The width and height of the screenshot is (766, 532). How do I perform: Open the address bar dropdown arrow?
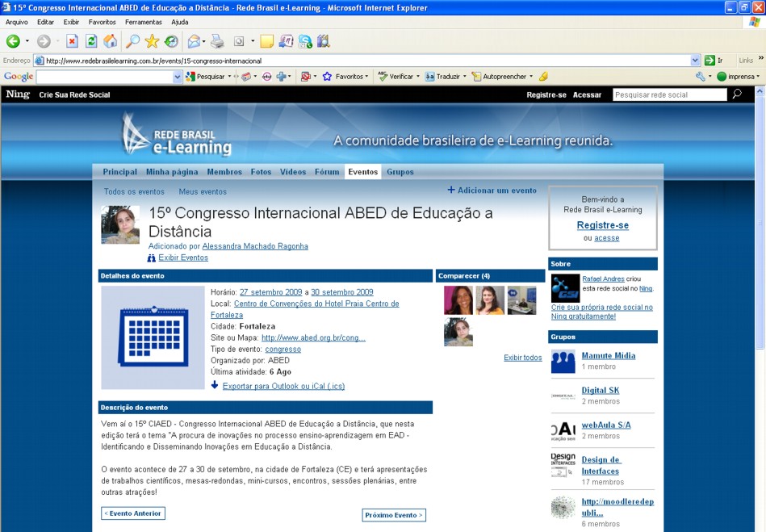tap(695, 61)
